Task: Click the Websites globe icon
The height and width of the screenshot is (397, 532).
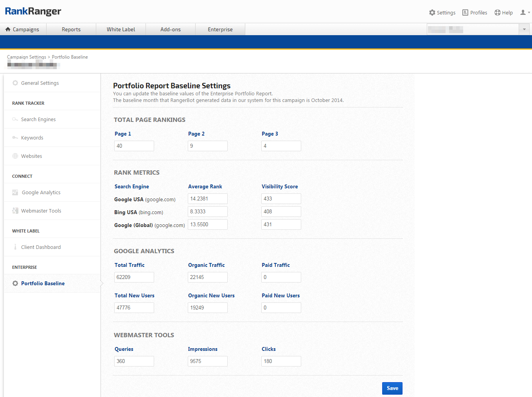Action: (15, 156)
